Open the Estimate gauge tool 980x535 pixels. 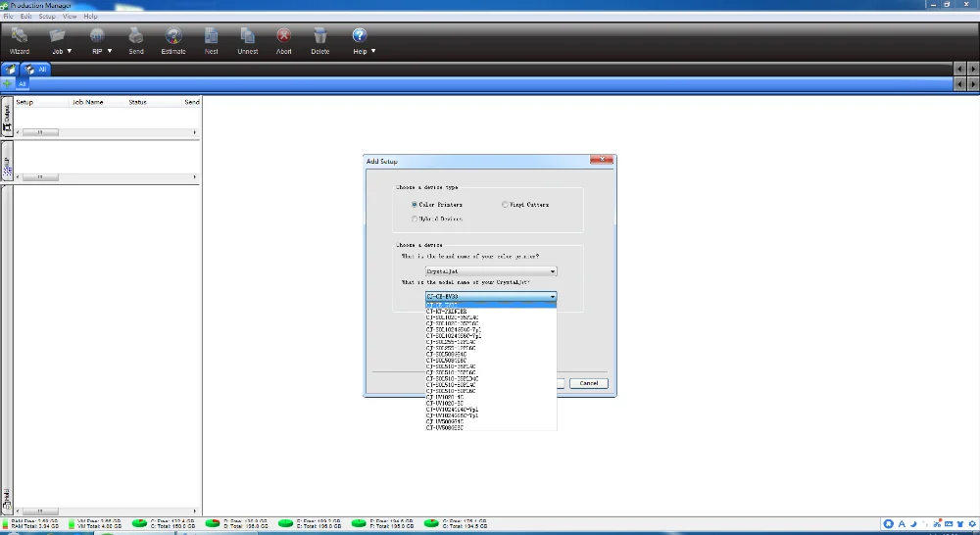173,35
